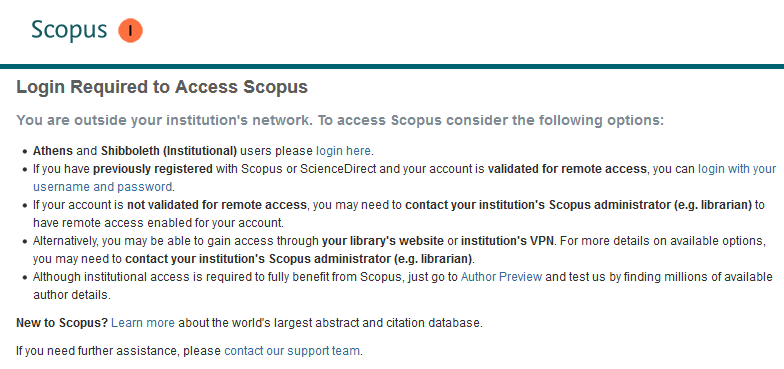Click the bold "previously registered" text
The image size is (784, 369).
tap(153, 169)
